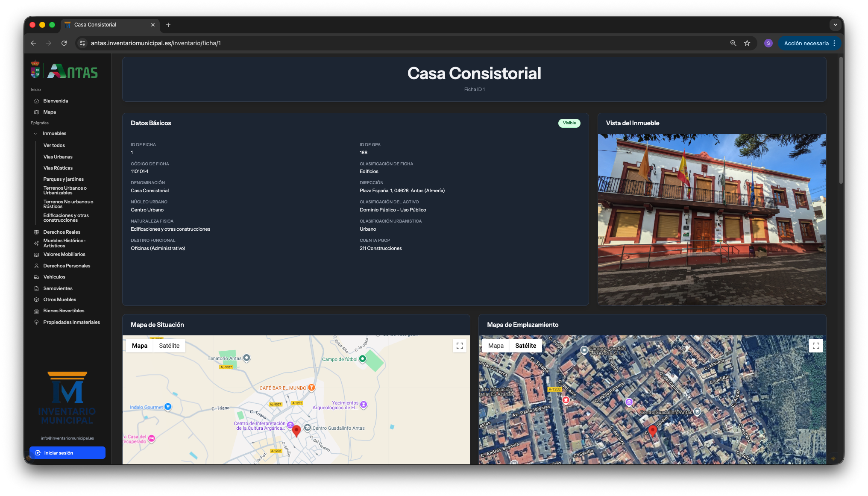
Task: Enter fullscreen on the Mapa de Situación
Action: 460,346
